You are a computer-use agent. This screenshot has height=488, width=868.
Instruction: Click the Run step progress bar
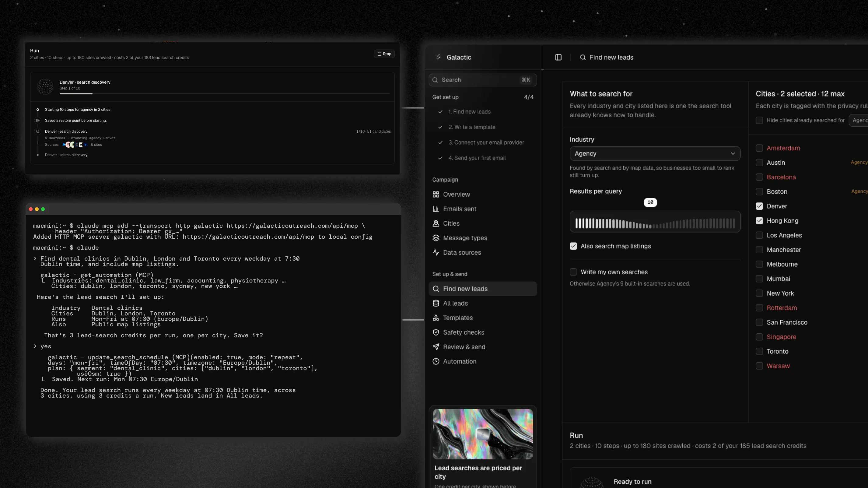224,94
